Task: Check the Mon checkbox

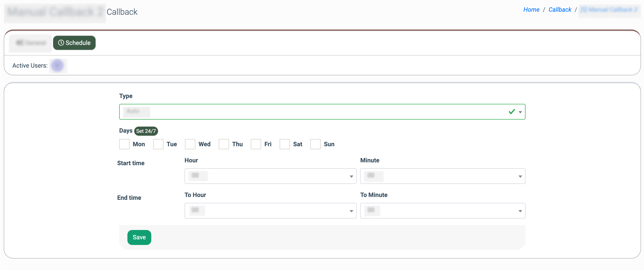Action: [x=124, y=144]
